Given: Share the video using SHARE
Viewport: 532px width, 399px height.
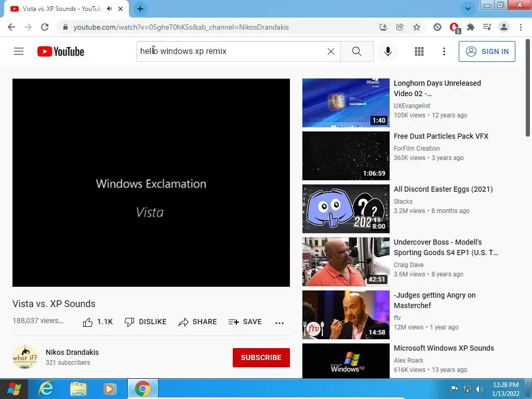Looking at the screenshot, I should click(197, 322).
